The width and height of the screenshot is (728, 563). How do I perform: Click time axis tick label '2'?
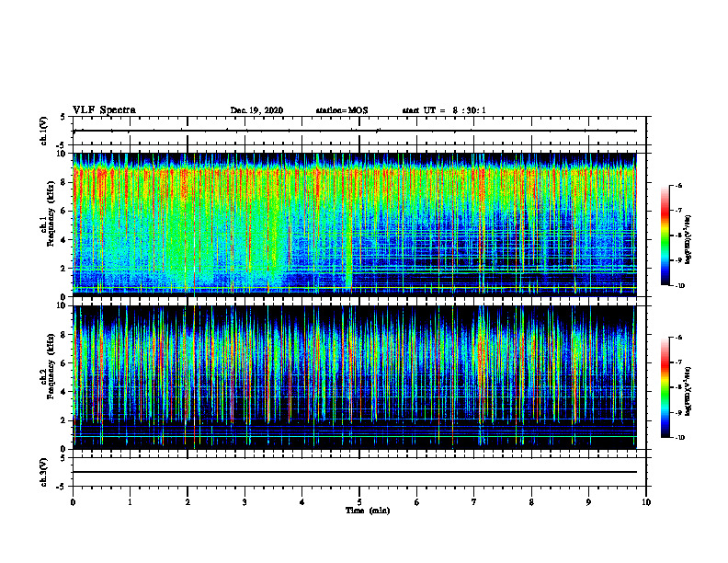pos(188,502)
